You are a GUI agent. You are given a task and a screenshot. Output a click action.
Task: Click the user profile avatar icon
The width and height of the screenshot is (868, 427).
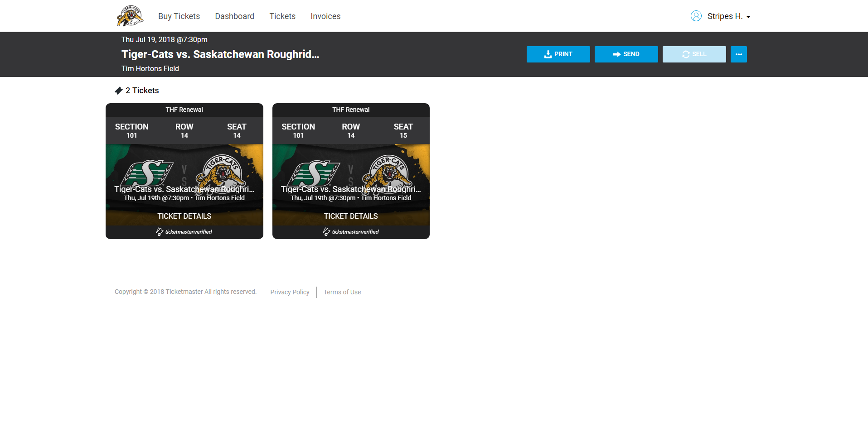coord(696,16)
